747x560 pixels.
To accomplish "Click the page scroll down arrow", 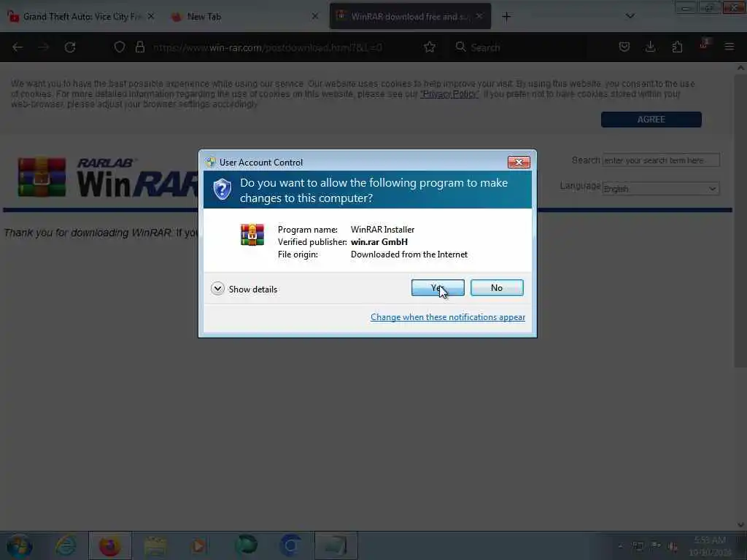I will (740, 524).
